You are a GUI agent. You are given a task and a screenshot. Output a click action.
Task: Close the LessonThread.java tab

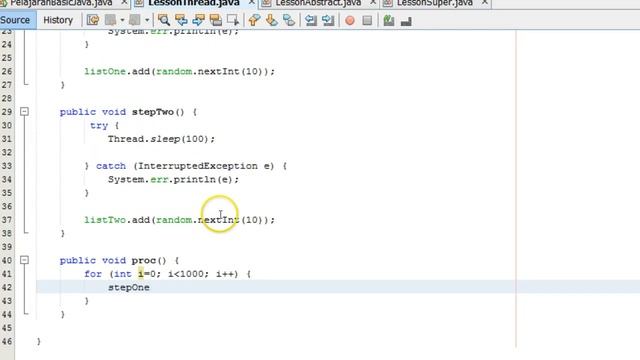(251, 3)
